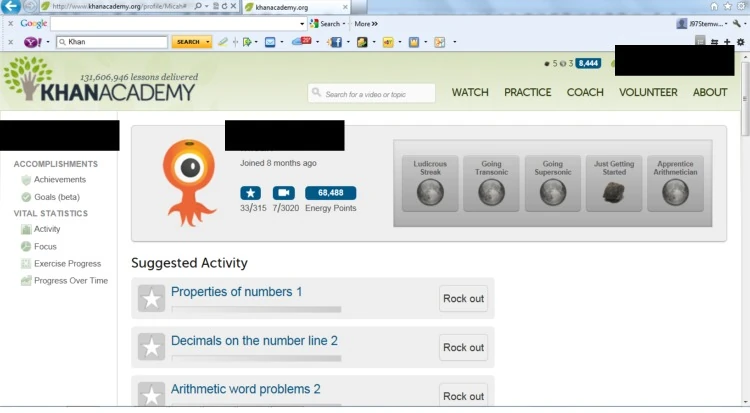Screen dimensions: 750x413
Task: Click the Google toolbar wrench settings icon
Action: (x=737, y=23)
